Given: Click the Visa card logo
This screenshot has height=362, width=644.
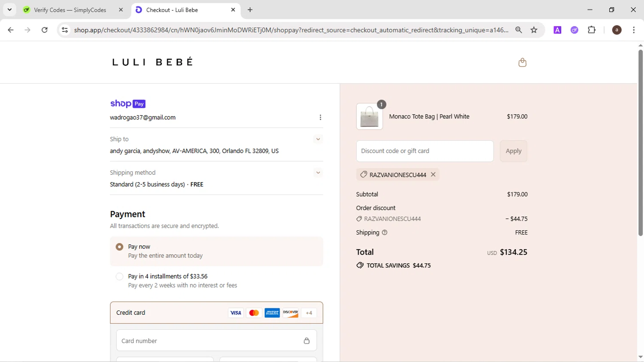Looking at the screenshot, I should click(236, 313).
